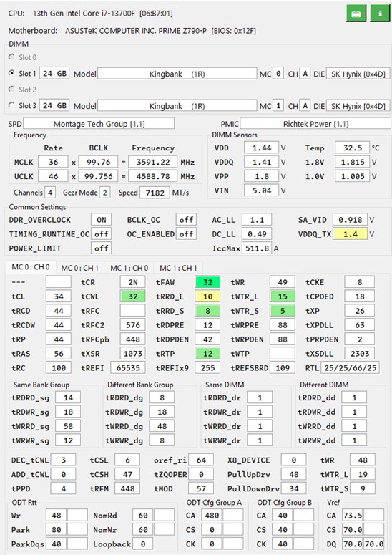This screenshot has width=392, height=555.
Task: Click the PullUpDrv value 48
Action: [x=294, y=474]
